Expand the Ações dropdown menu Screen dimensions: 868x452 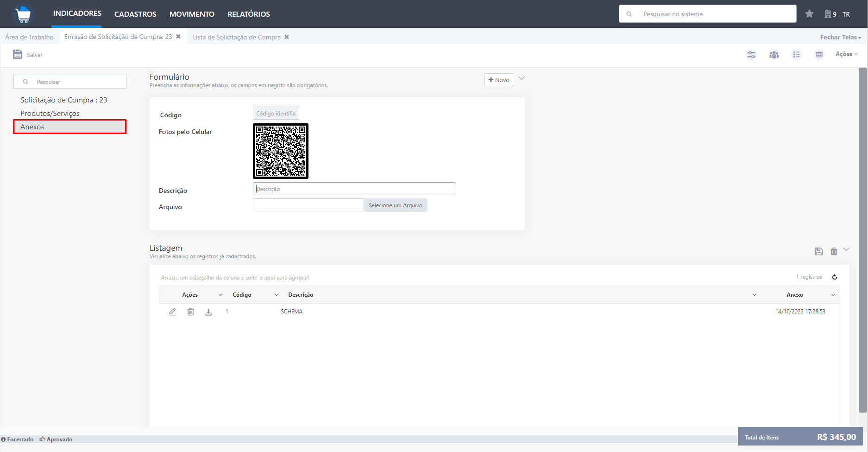(846, 54)
